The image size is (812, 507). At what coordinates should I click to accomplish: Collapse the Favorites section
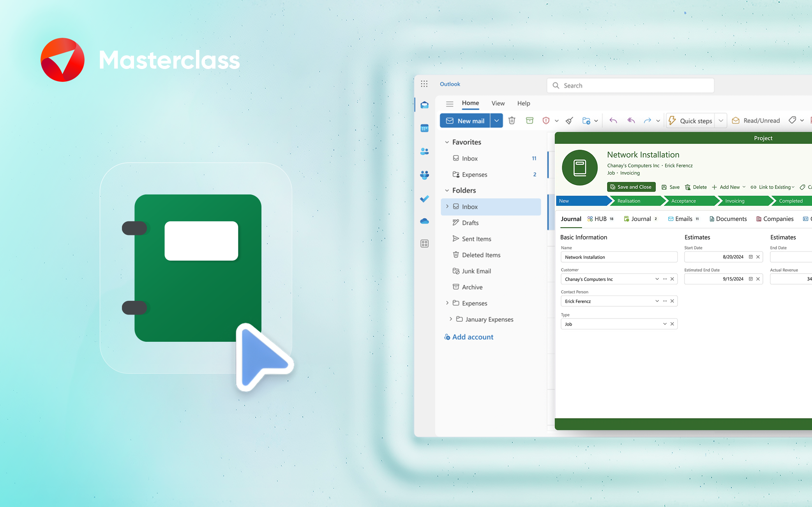[x=447, y=142]
